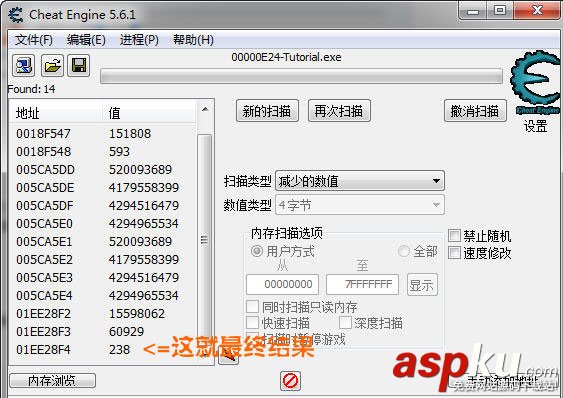Click the Cheat Engine logo icon
Screen dimensions: 563x398
pyautogui.click(x=535, y=83)
